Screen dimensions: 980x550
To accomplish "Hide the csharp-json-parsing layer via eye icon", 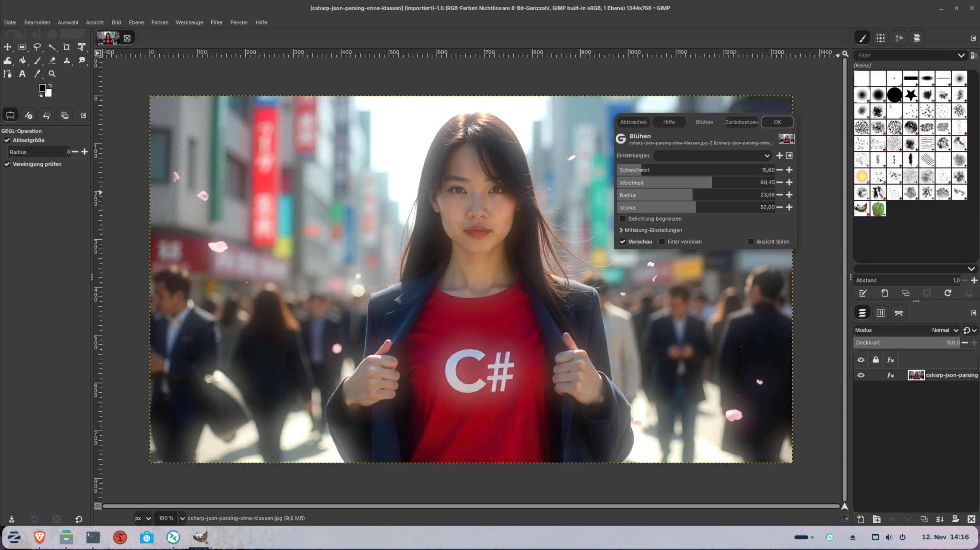I will 861,375.
